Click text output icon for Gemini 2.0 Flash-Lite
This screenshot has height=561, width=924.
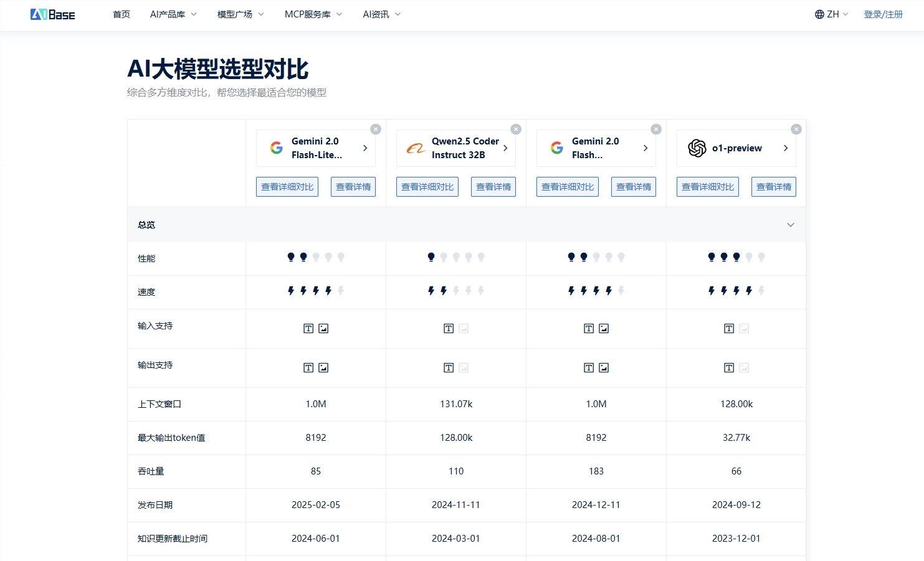point(308,368)
